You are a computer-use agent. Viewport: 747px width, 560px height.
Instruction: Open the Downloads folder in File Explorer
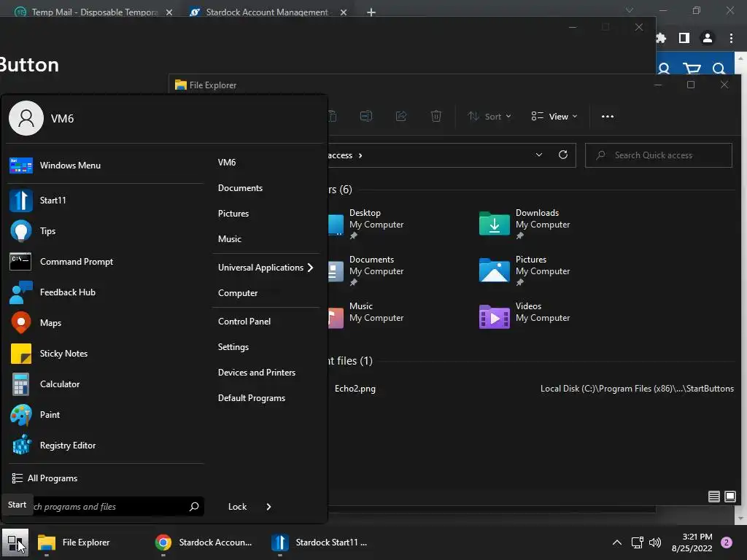[x=525, y=223]
